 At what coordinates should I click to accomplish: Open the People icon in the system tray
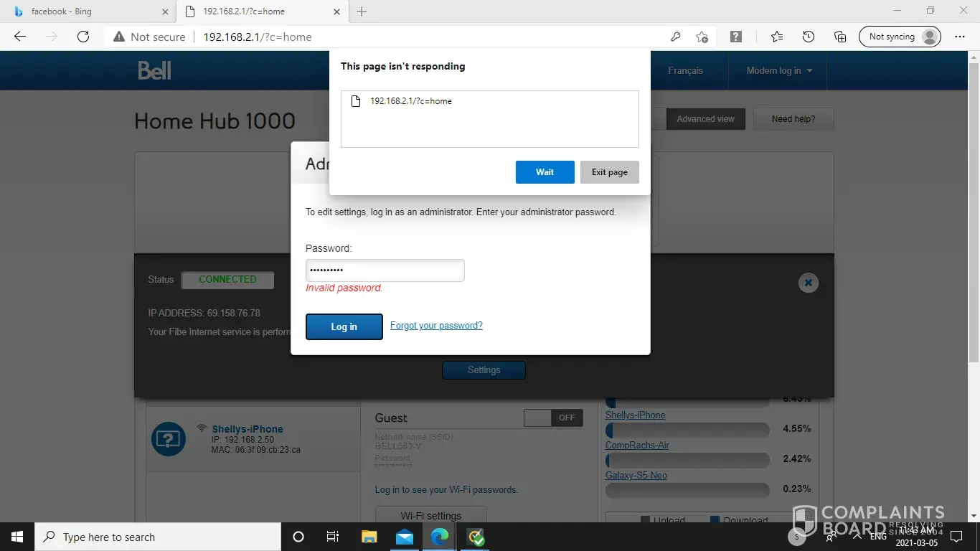(831, 537)
